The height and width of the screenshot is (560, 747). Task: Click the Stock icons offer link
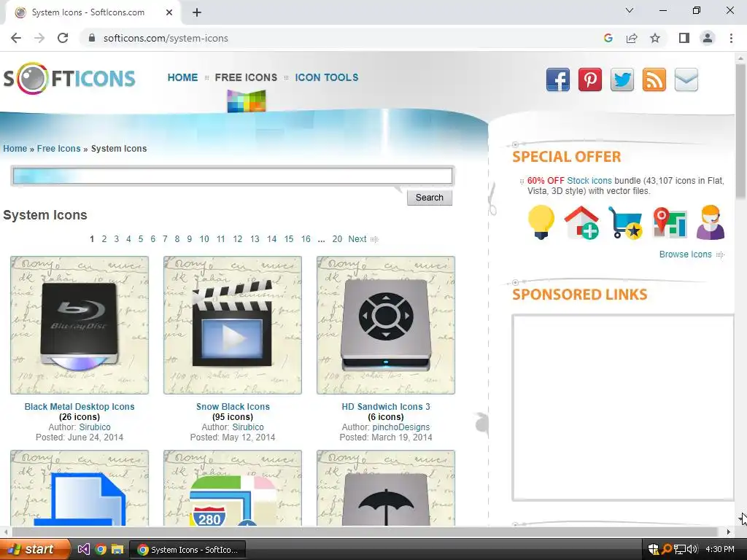(x=589, y=181)
